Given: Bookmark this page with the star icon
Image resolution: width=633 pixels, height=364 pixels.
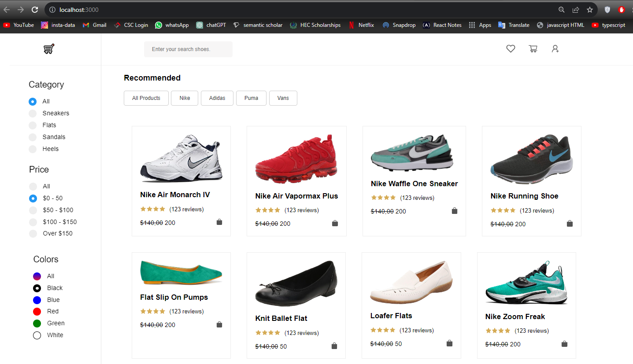Looking at the screenshot, I should pos(589,10).
